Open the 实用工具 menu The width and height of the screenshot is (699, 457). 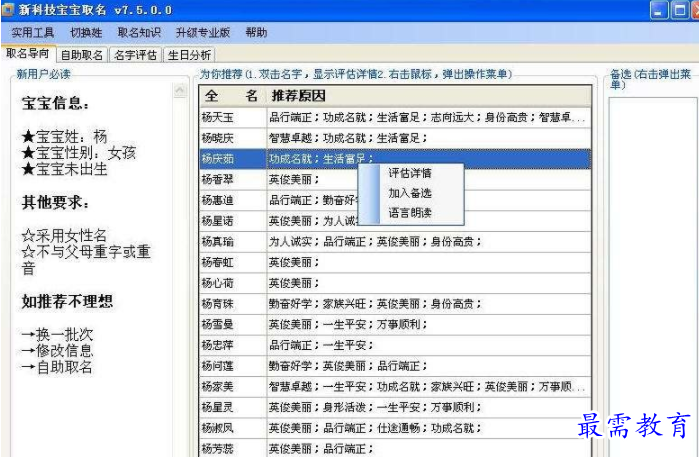33,33
